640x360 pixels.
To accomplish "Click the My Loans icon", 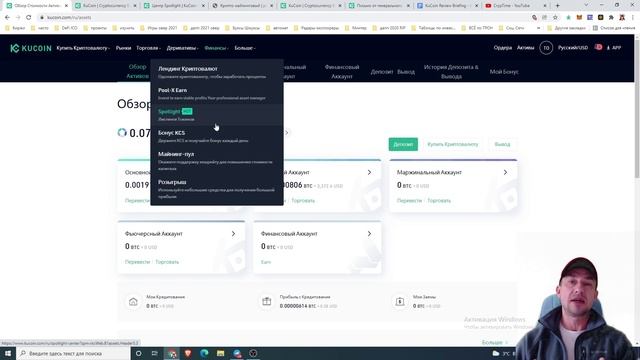I will tap(400, 302).
